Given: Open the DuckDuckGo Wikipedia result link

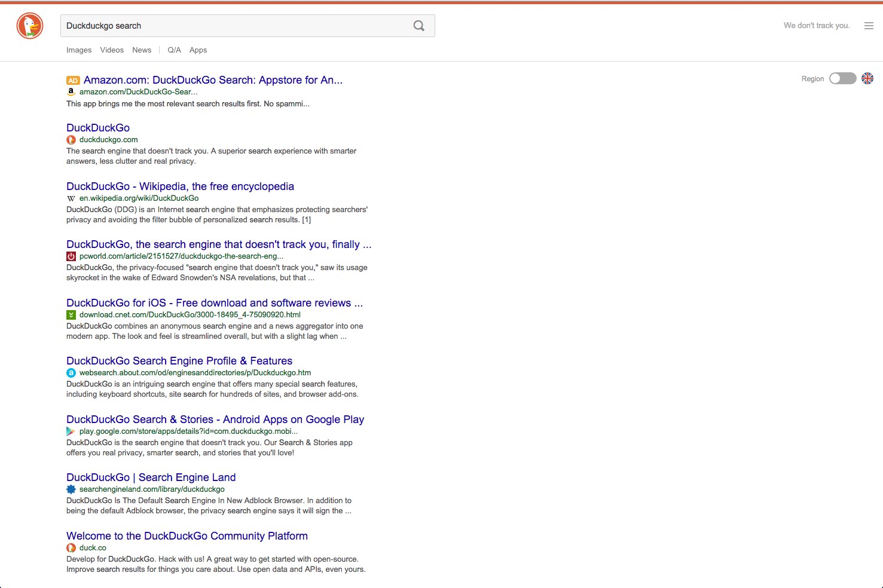Looking at the screenshot, I should point(180,186).
